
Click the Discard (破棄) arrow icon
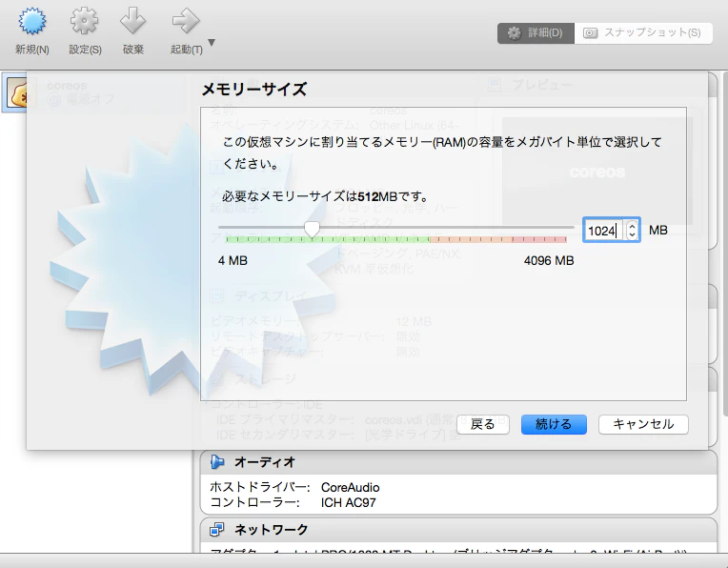[x=132, y=21]
